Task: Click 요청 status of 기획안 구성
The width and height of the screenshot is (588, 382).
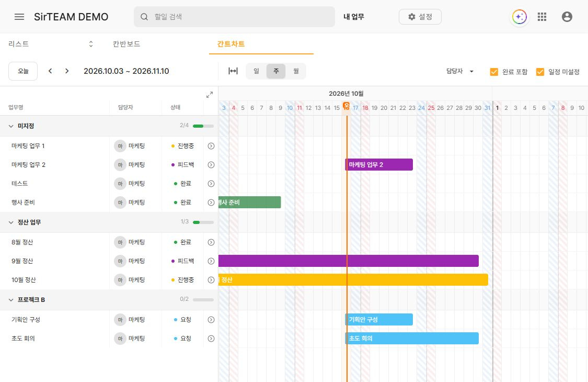Action: click(182, 320)
